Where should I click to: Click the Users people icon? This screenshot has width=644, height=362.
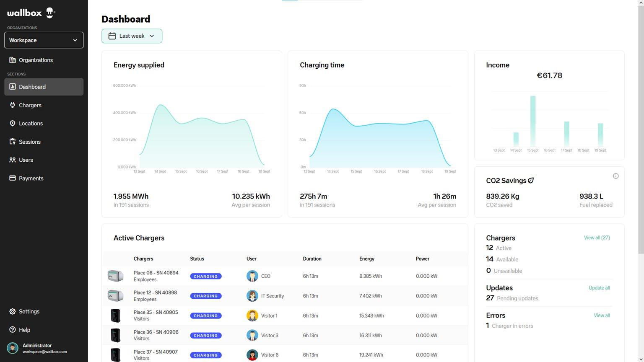(13, 160)
